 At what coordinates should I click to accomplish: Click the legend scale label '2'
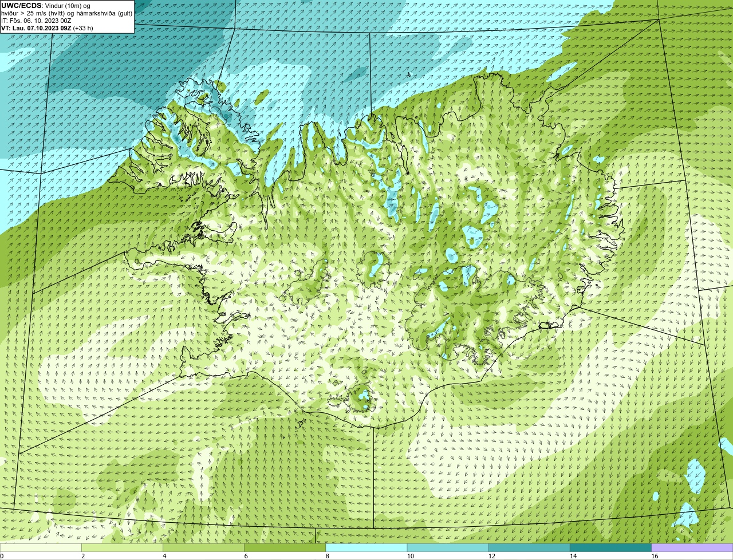click(x=83, y=556)
